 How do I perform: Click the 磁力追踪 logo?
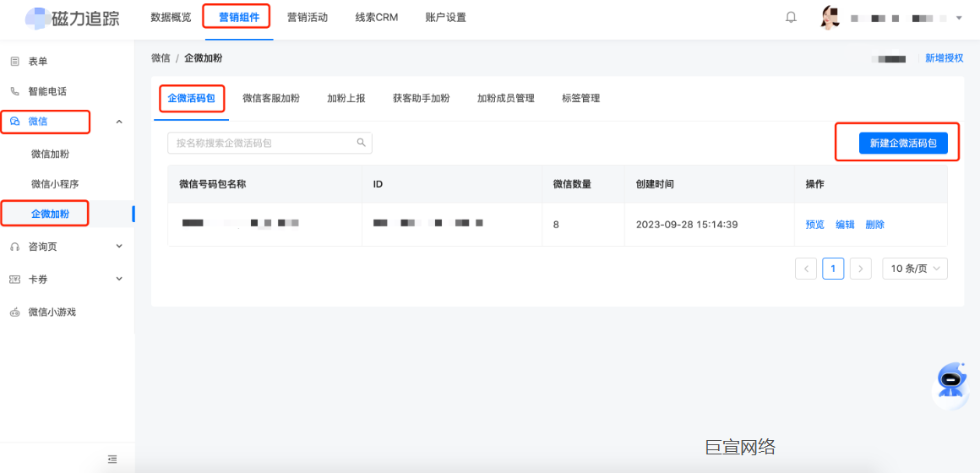72,18
